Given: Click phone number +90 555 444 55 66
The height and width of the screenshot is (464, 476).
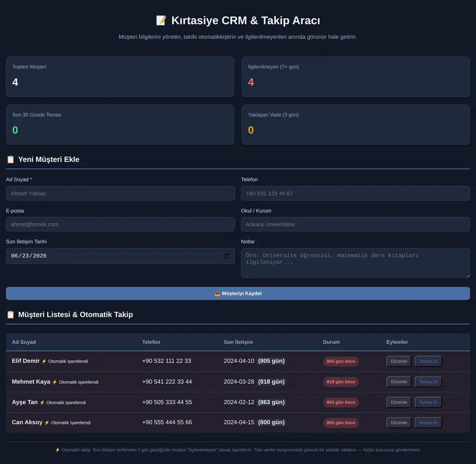Looking at the screenshot, I should pyautogui.click(x=167, y=422).
